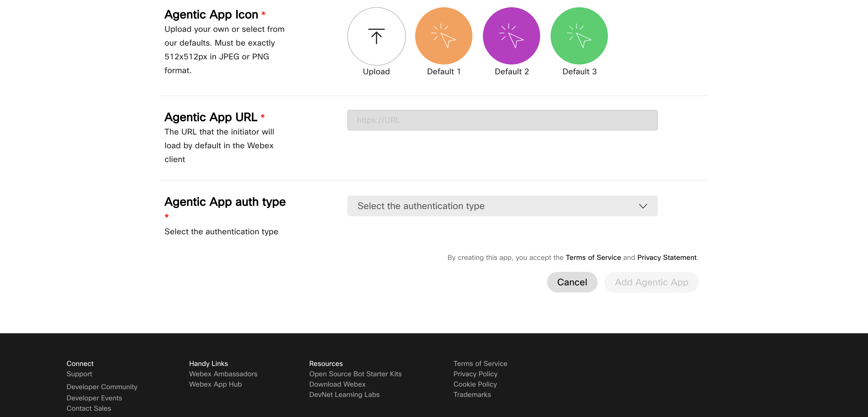The height and width of the screenshot is (417, 868).
Task: Open the Open Source Bot Starter Kits link
Action: (355, 374)
